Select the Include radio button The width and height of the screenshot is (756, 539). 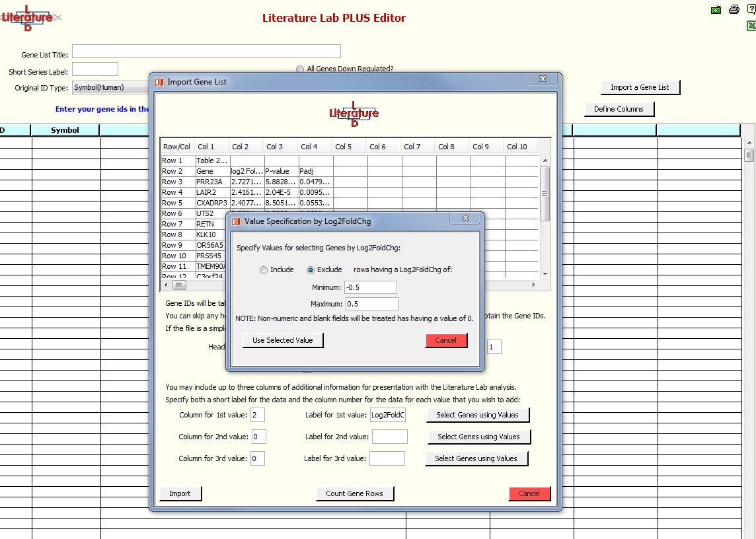263,270
